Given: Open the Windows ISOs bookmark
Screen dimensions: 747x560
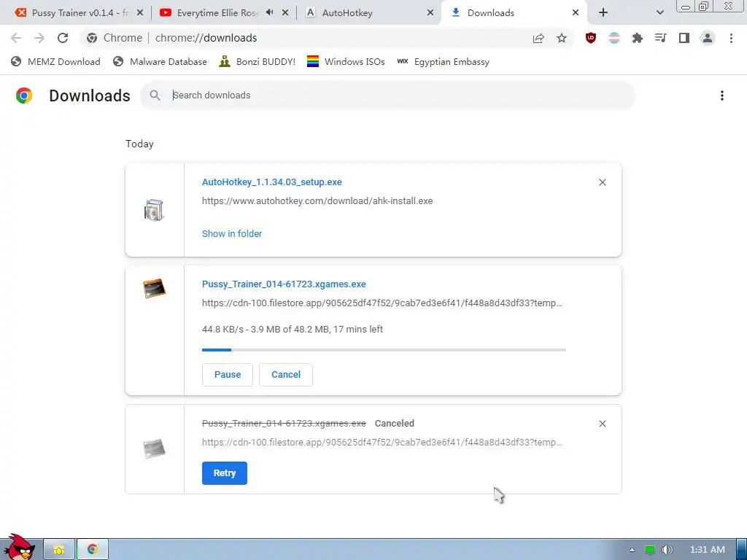Looking at the screenshot, I should pos(346,62).
